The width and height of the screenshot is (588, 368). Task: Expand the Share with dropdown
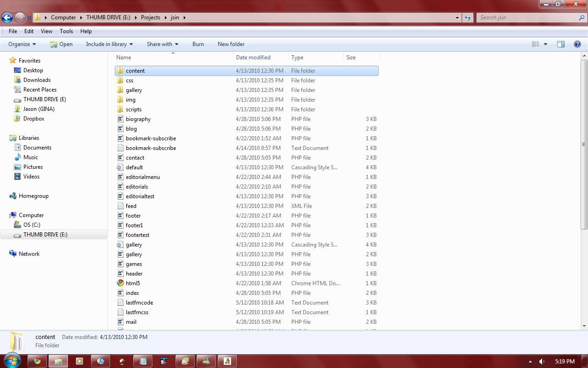162,44
